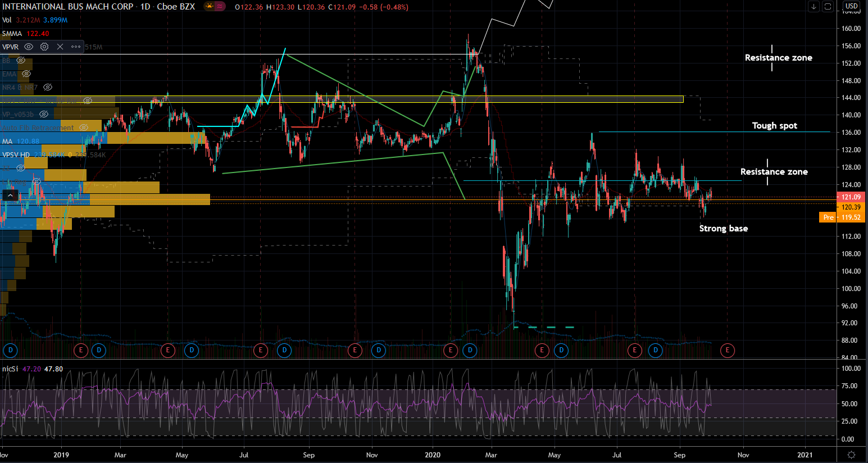Image resolution: width=868 pixels, height=463 pixels.
Task: Click the 160.00 price axis label
Action: (x=851, y=29)
